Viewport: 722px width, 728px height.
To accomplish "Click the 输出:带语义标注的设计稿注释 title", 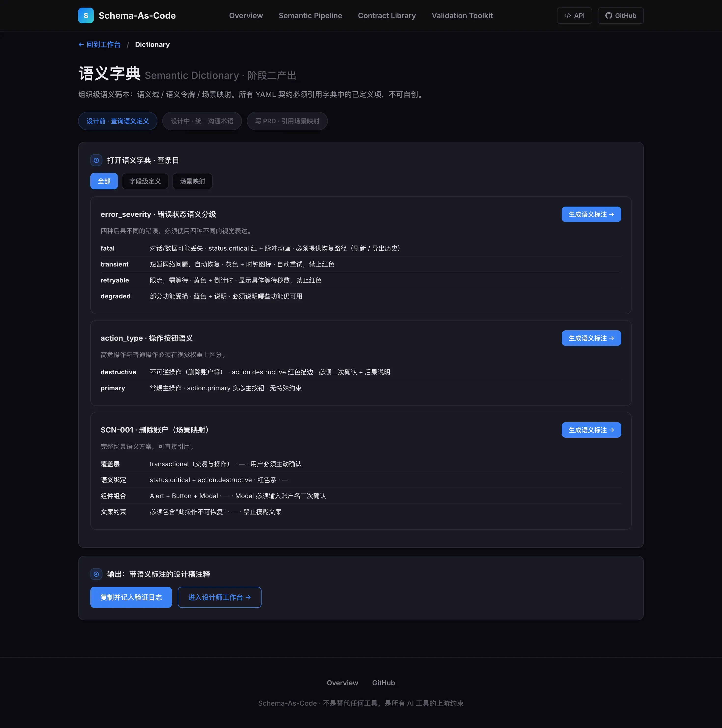I will (159, 574).
